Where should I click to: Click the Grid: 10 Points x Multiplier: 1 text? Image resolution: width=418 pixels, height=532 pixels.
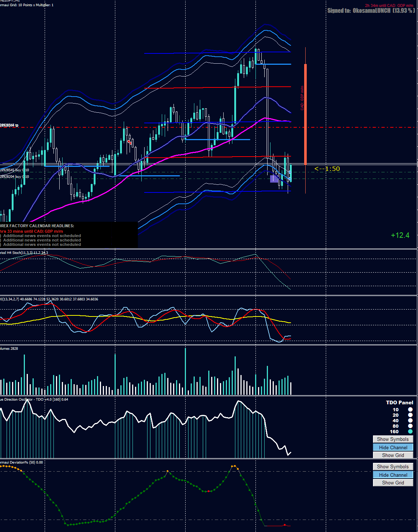click(x=27, y=5)
